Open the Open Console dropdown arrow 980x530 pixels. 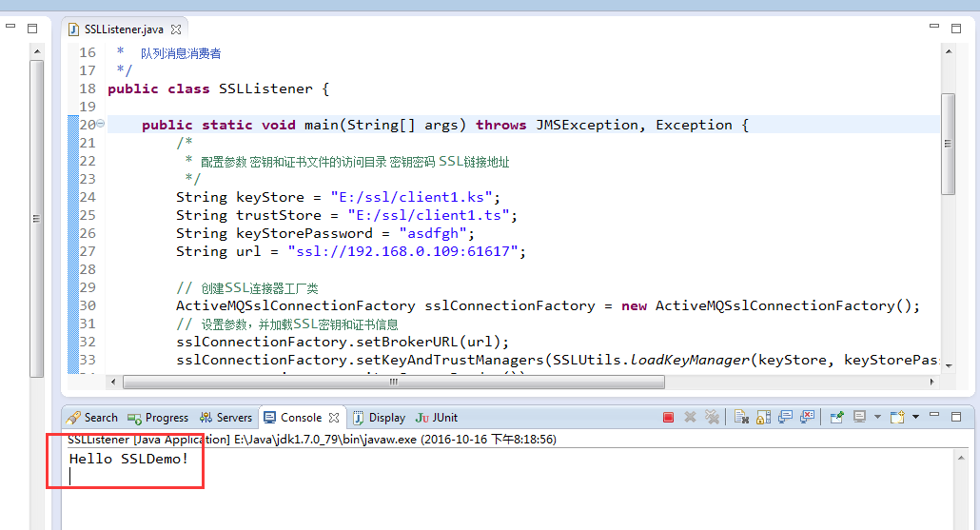[915, 417]
